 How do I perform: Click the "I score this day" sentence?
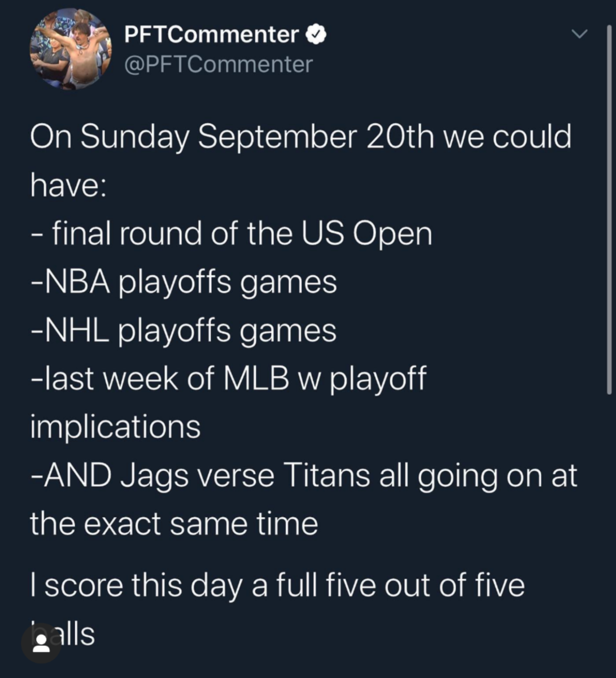(277, 585)
